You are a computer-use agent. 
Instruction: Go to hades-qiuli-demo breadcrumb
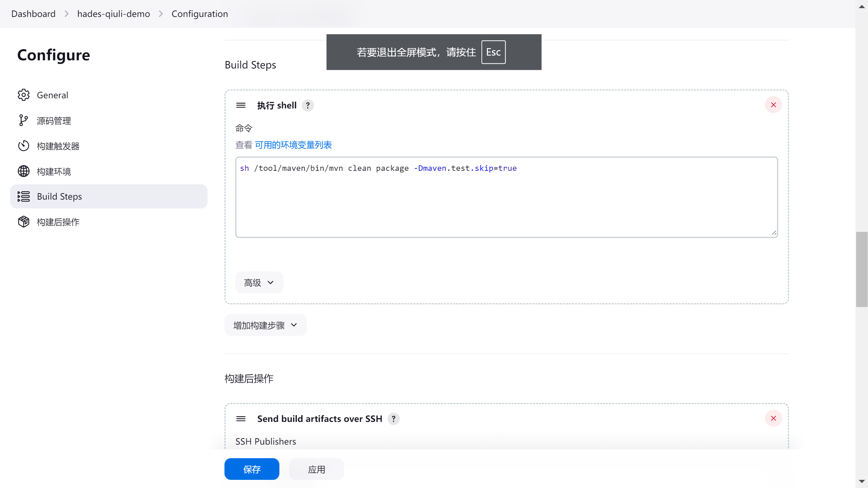coord(114,14)
